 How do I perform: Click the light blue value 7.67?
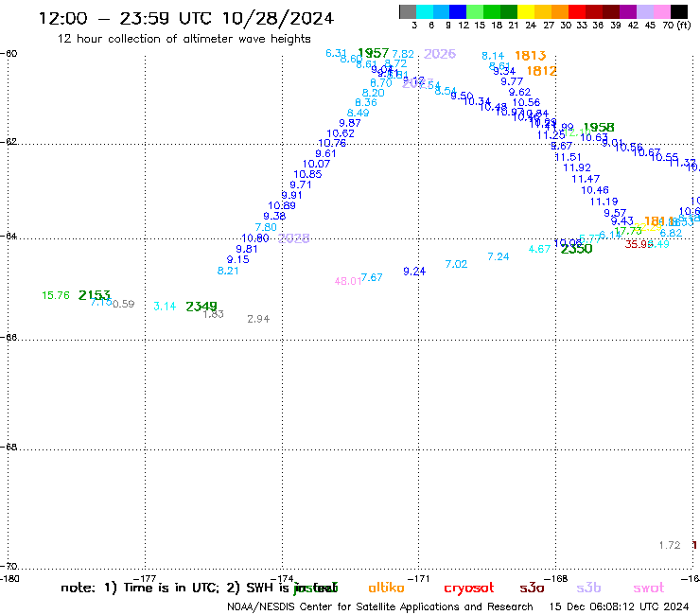click(x=372, y=277)
